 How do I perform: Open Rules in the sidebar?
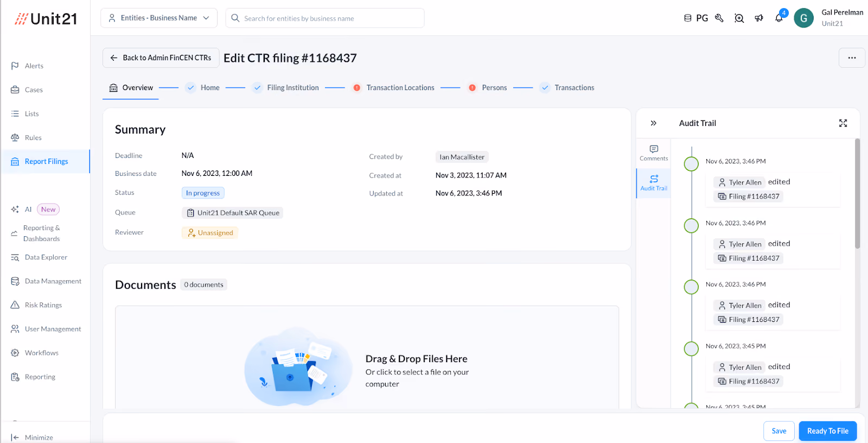tap(33, 137)
